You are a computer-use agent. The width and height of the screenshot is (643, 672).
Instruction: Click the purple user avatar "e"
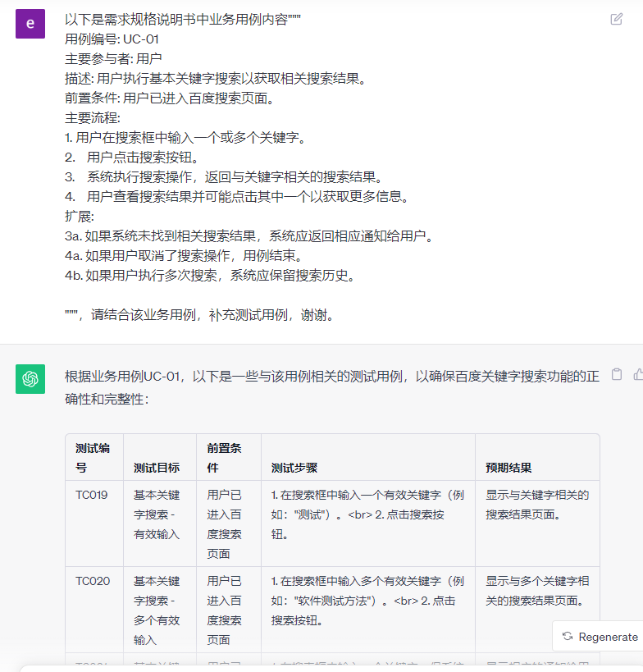(x=30, y=24)
